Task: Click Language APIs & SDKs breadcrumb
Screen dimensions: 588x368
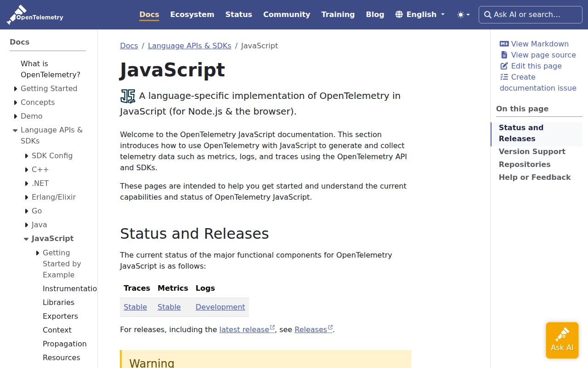Action: 190,46
